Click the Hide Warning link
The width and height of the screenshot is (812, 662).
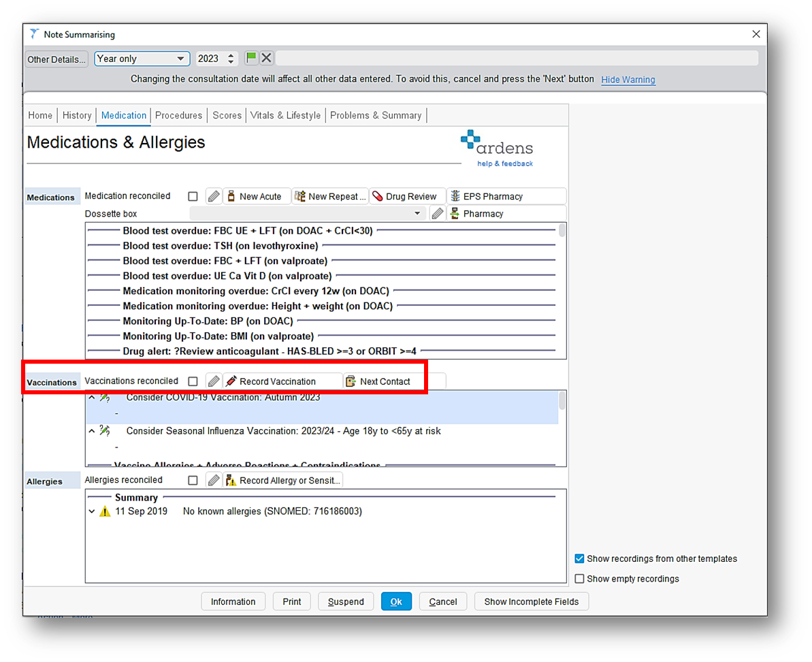[628, 79]
